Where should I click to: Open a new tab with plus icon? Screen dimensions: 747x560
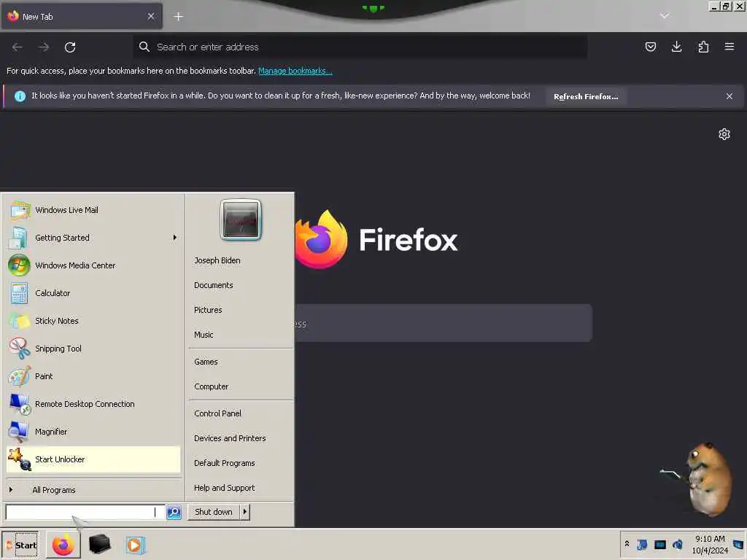pos(178,17)
